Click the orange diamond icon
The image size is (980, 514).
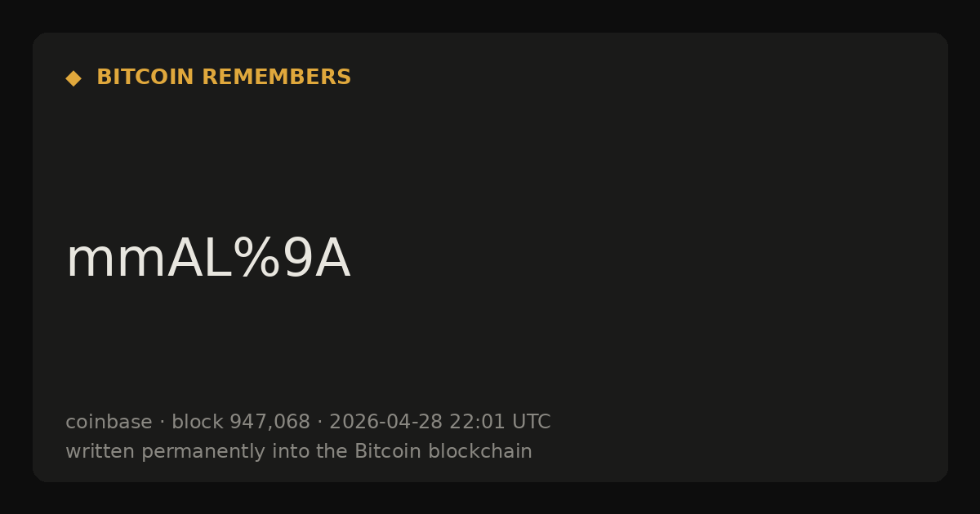tap(73, 78)
